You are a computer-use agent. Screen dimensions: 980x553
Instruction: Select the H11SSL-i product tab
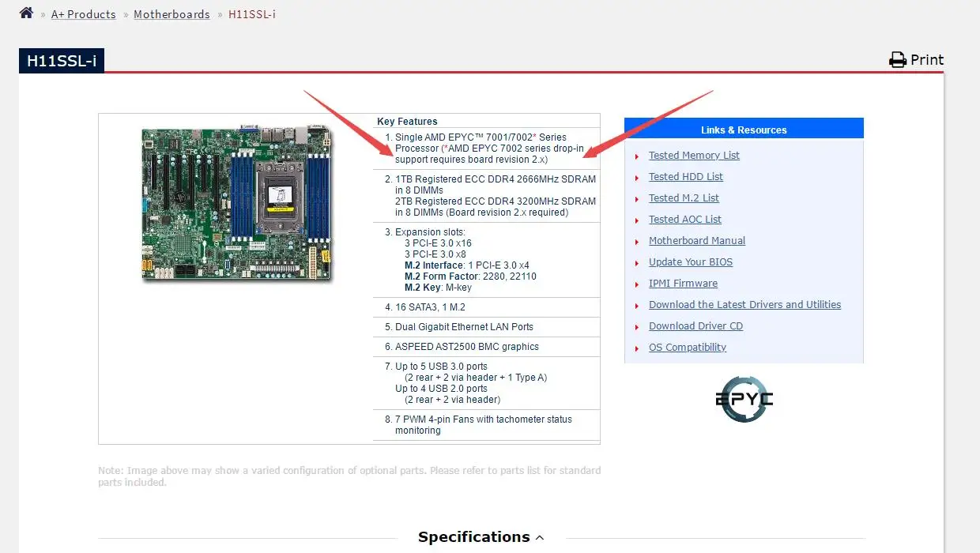(62, 61)
